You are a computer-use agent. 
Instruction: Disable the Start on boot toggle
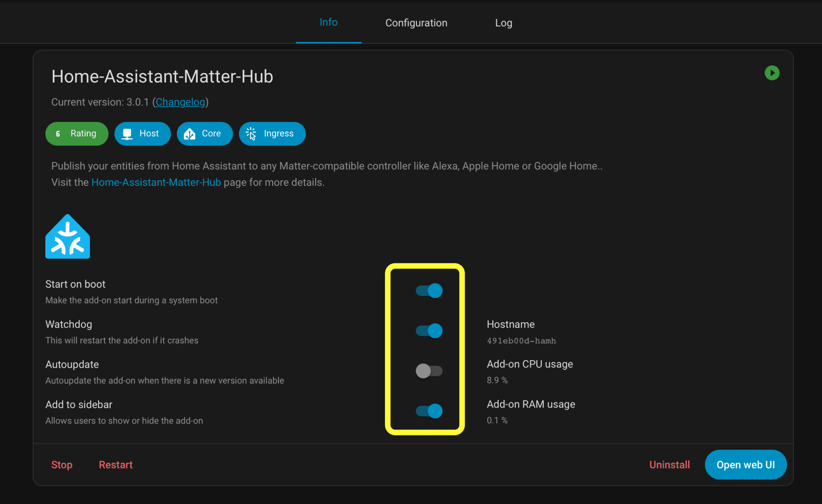[x=429, y=291]
